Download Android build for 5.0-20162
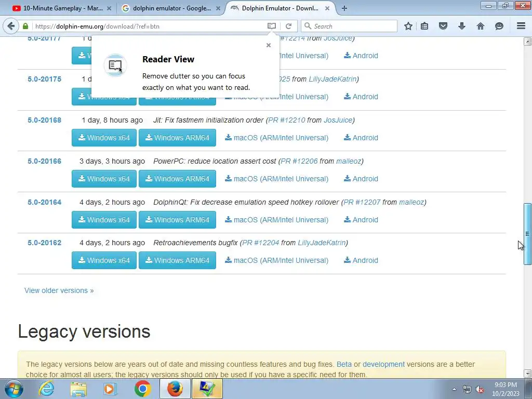The image size is (532, 399). coord(361,260)
